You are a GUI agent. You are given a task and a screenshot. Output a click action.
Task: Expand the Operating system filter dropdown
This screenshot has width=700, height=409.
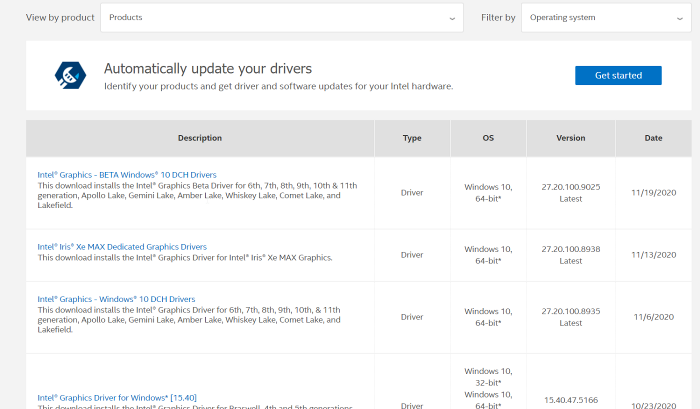[605, 17]
